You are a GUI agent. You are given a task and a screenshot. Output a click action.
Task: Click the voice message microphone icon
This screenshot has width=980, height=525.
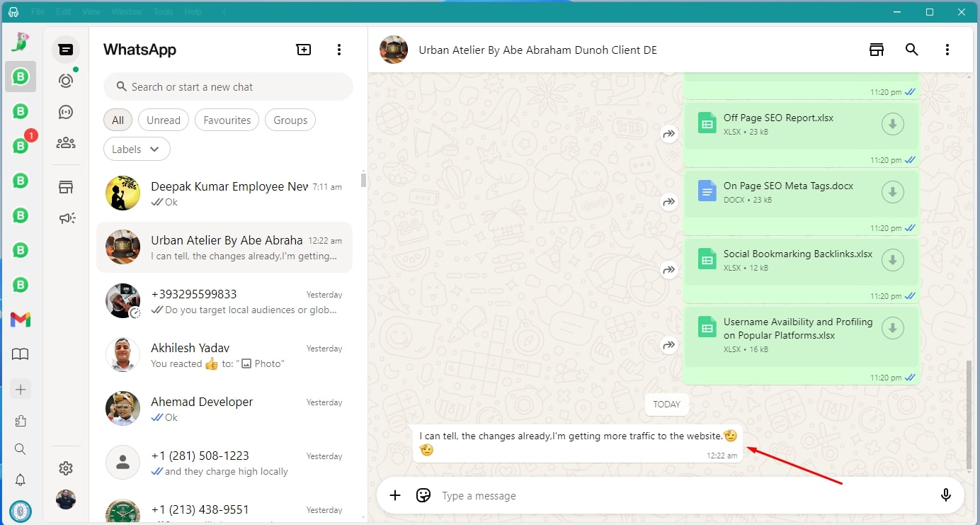tap(945, 495)
